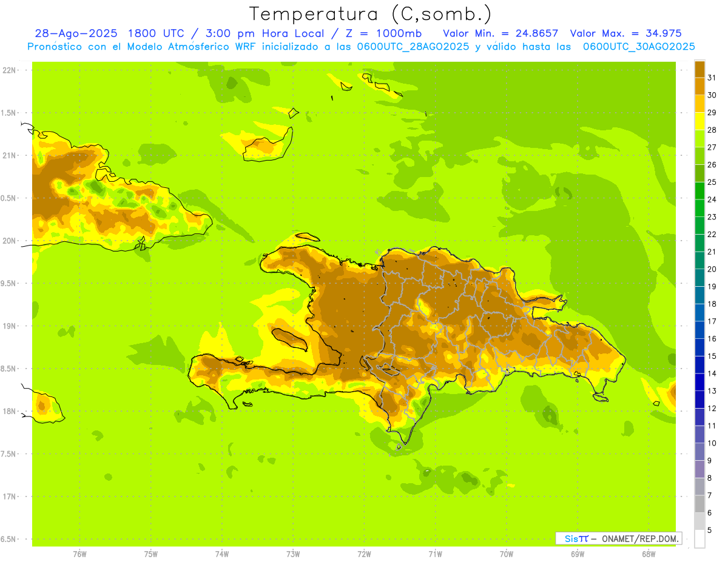Select the "0600UTC_28AGO2025" initialization time
The width and height of the screenshot is (728, 562).
click(x=411, y=47)
